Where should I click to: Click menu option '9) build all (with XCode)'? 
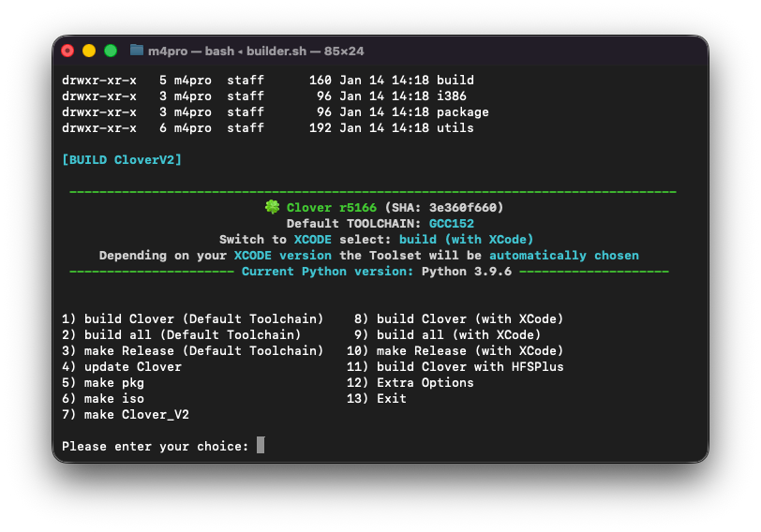(x=447, y=335)
